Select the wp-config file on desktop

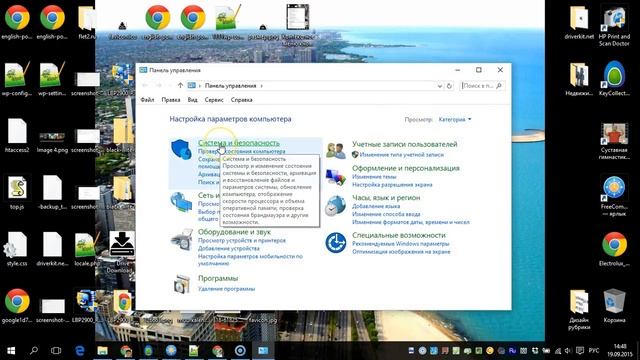[x=17, y=79]
